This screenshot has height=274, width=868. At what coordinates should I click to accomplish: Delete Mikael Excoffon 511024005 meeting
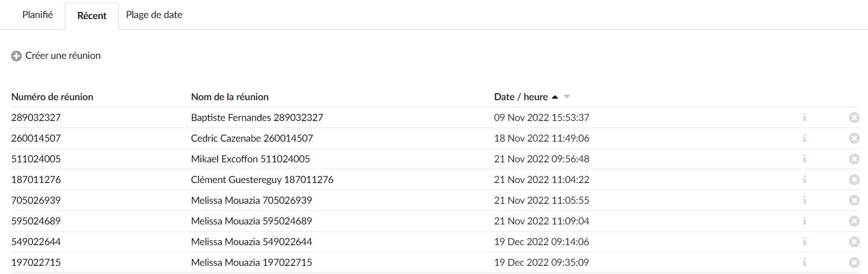(854, 159)
